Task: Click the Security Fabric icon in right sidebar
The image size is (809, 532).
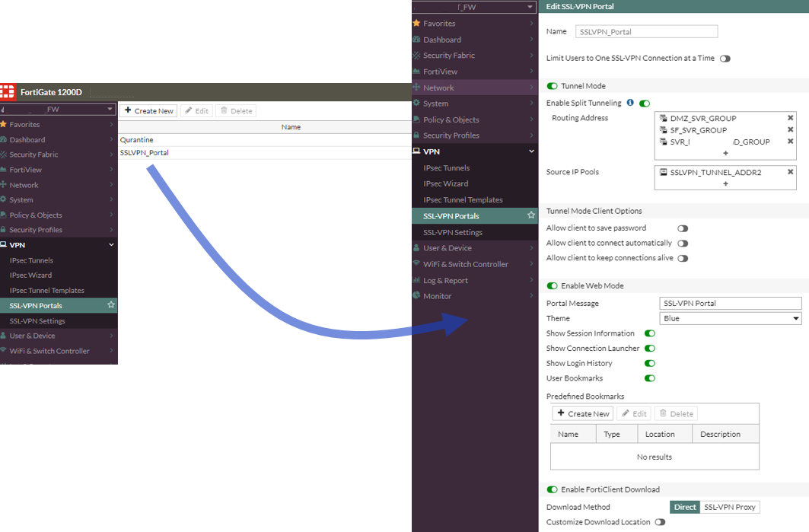Action: point(416,56)
